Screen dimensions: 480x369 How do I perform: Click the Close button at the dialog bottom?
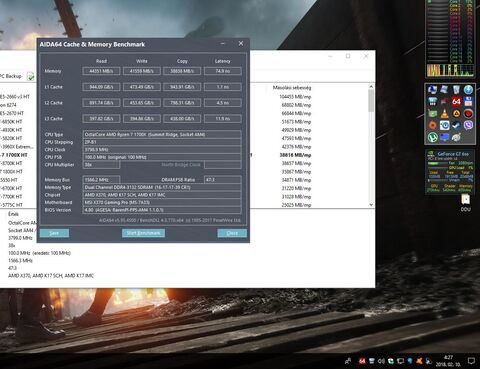click(232, 233)
